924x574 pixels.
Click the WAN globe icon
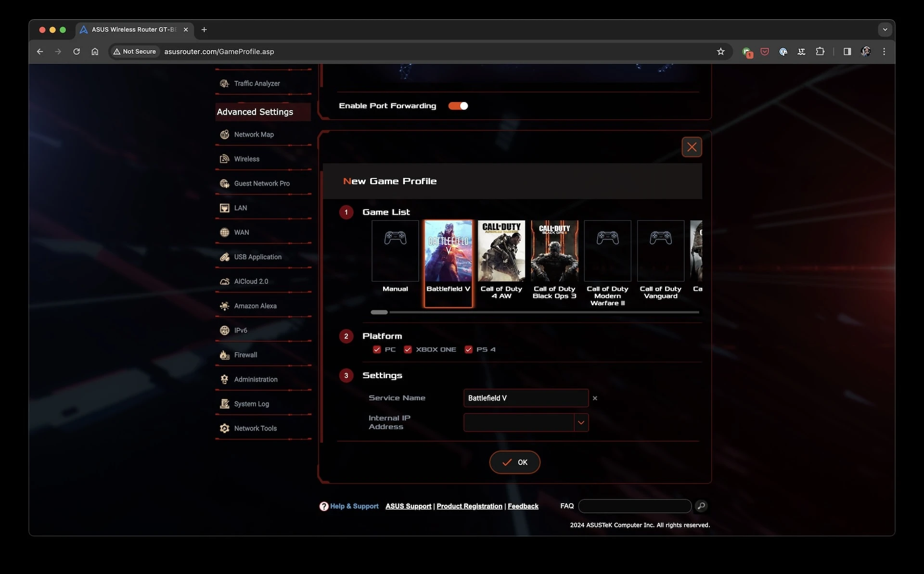pos(224,233)
